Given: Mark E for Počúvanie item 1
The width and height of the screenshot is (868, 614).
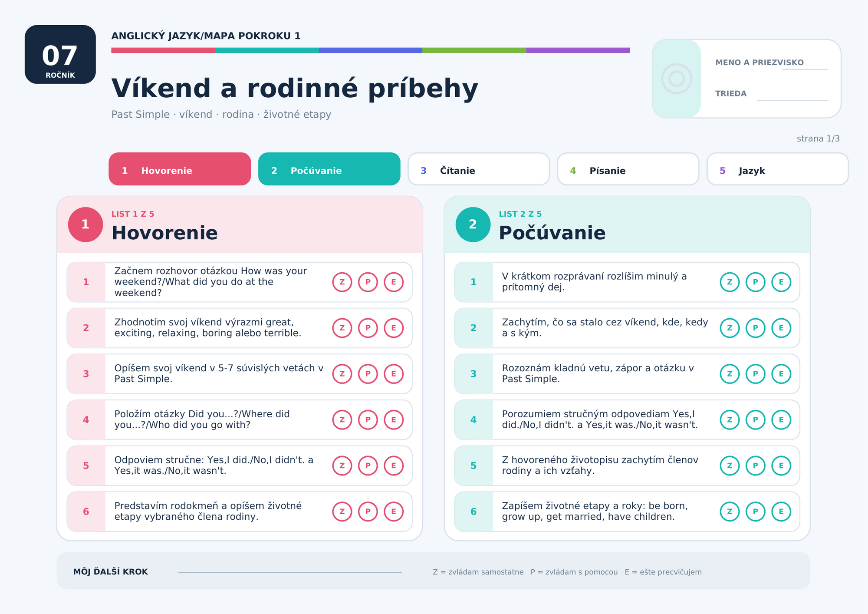Looking at the screenshot, I should (x=781, y=282).
